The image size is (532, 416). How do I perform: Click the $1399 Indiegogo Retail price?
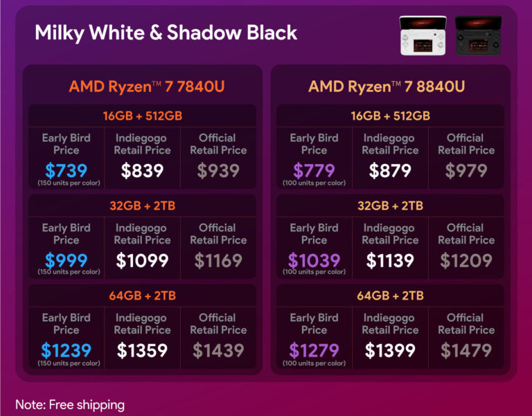click(390, 350)
